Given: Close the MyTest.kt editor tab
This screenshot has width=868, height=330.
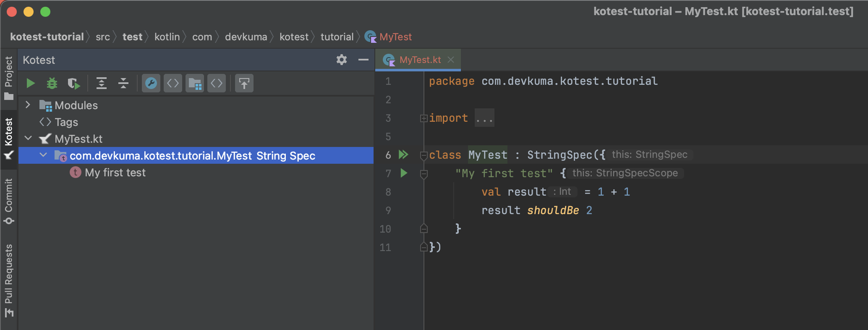Looking at the screenshot, I should [x=451, y=60].
